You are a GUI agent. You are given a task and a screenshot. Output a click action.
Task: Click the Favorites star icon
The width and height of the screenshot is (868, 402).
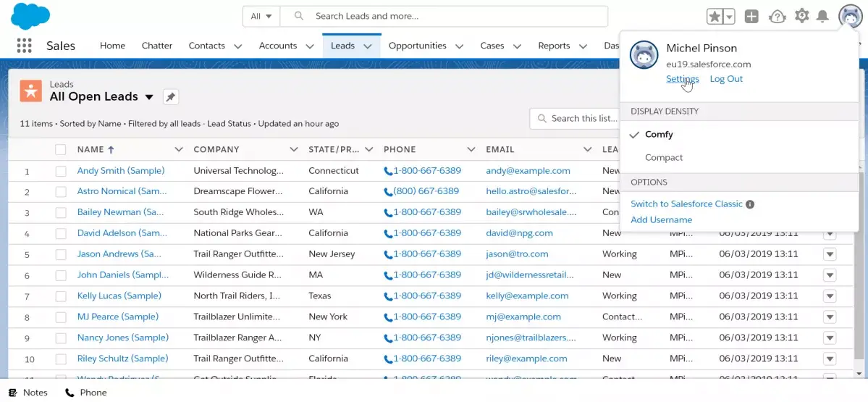(x=715, y=17)
